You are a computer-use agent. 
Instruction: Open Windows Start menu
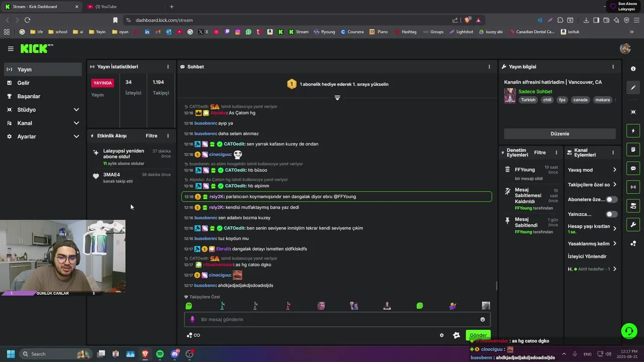[11, 354]
